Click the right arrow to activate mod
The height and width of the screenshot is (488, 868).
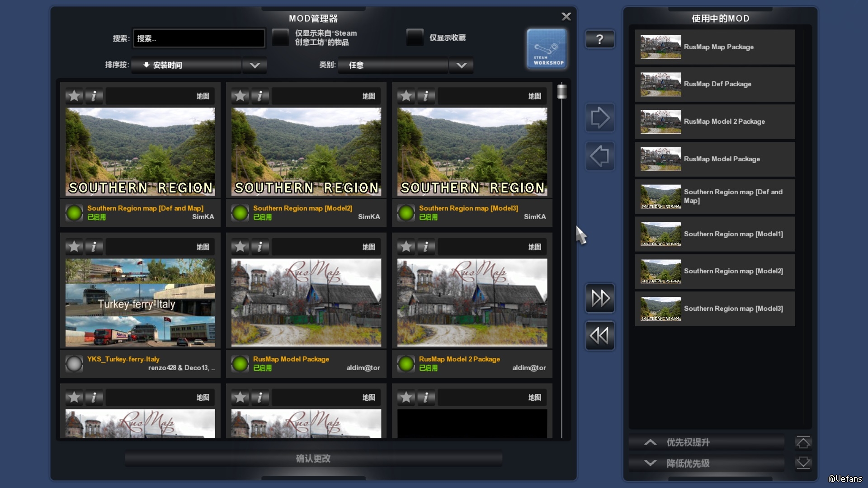tap(599, 118)
